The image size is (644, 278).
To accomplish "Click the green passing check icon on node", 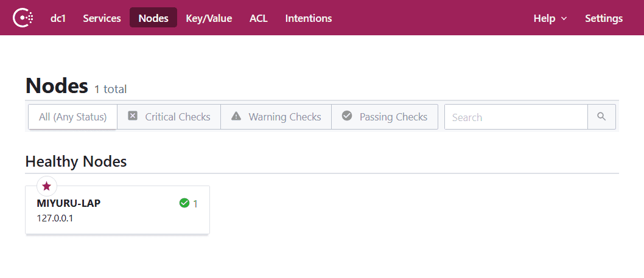I will [x=184, y=203].
